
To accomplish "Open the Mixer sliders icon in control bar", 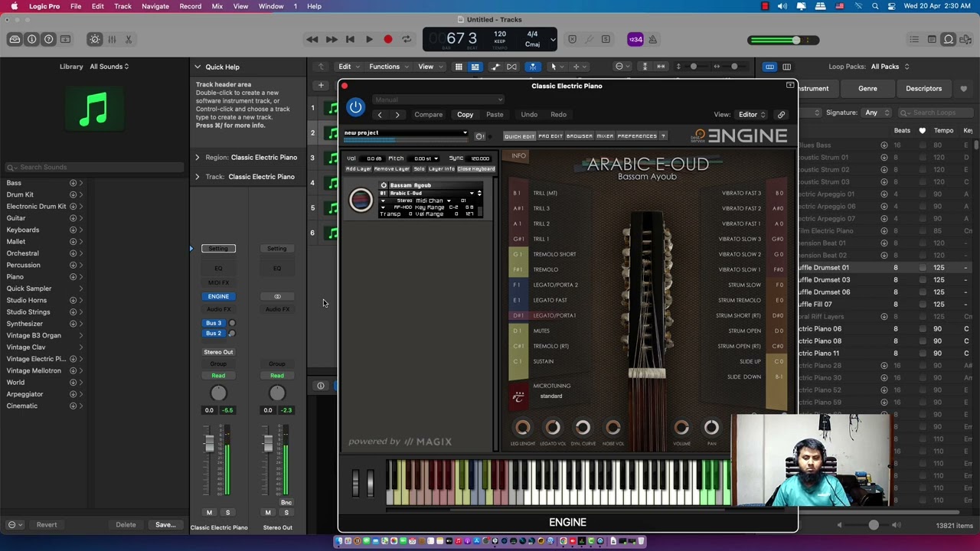I will 112,39.
